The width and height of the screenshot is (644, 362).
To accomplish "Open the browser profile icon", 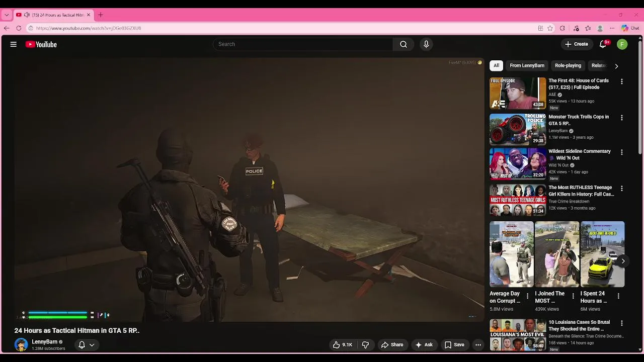I will pos(600,28).
